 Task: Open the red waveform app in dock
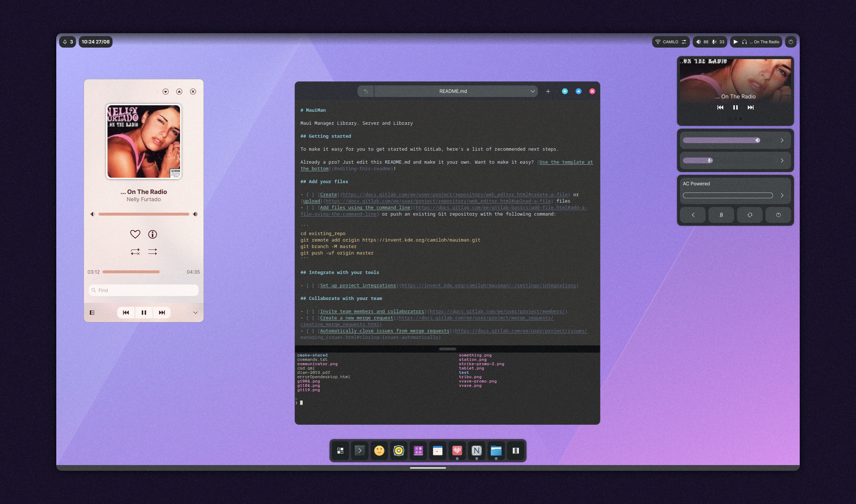click(457, 451)
